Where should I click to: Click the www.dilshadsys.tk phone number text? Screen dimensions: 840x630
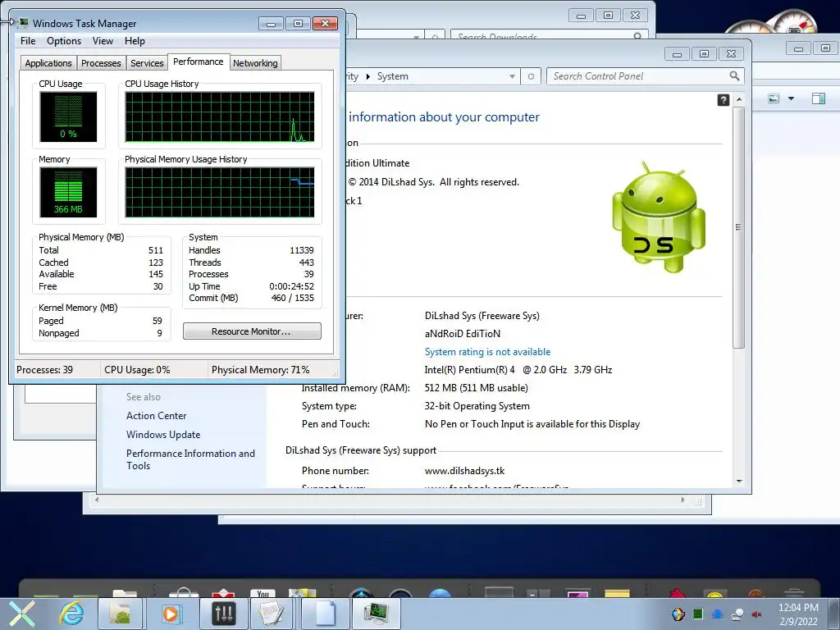click(464, 471)
